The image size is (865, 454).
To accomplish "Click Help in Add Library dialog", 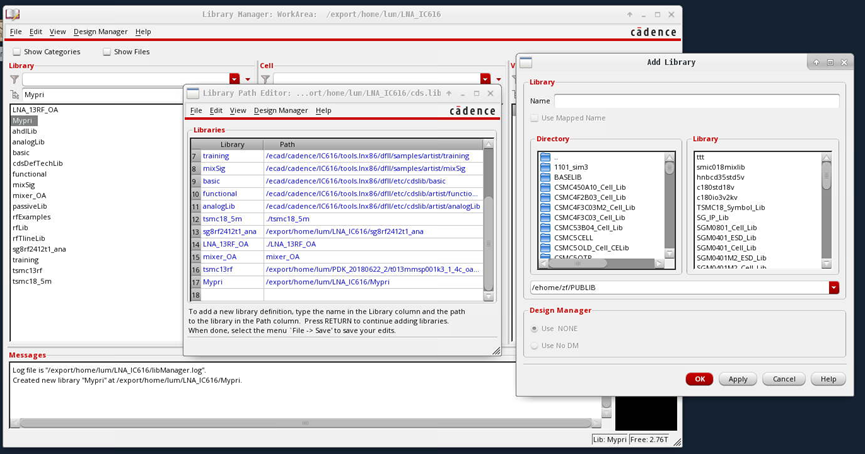I will coord(828,379).
